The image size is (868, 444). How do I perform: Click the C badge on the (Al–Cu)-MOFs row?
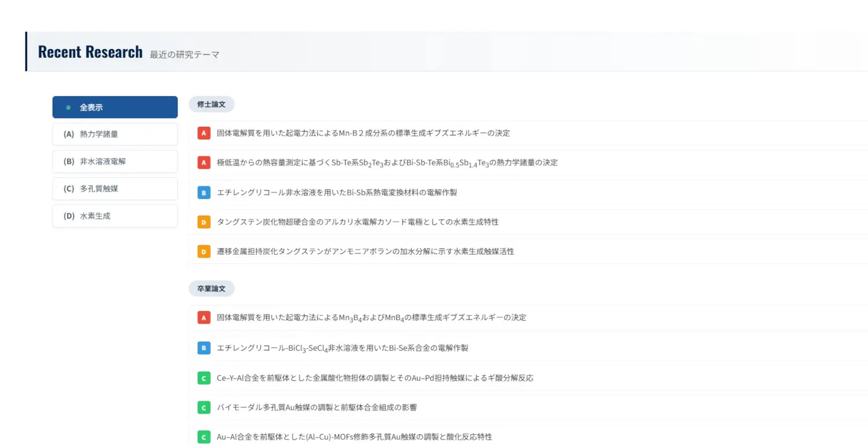[204, 437]
